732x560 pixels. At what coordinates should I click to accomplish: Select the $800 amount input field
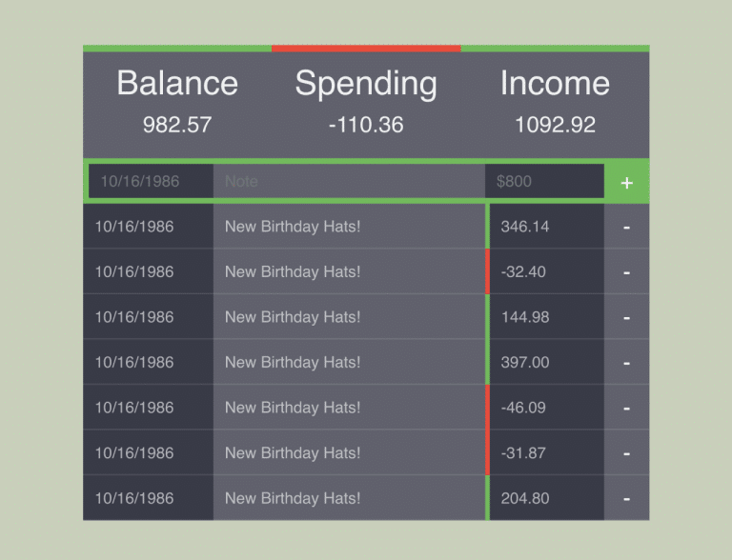544,181
